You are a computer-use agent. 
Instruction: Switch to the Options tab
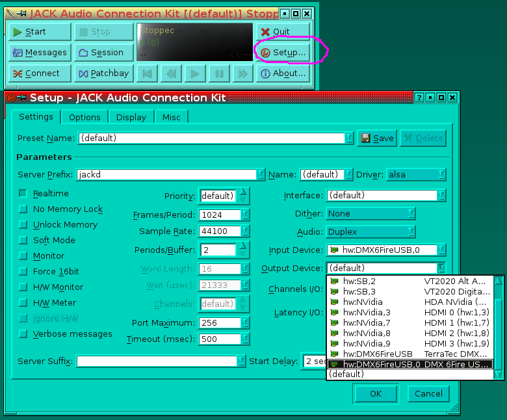[84, 118]
